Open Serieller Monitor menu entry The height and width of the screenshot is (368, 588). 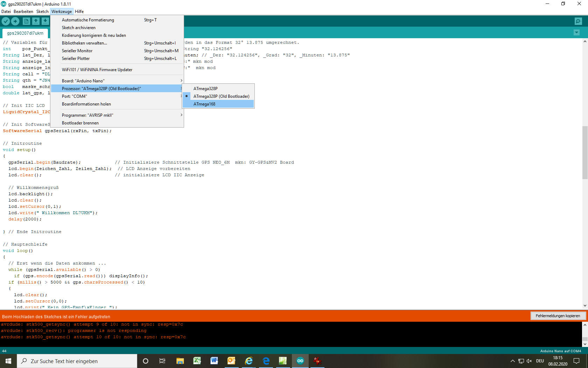tap(117, 51)
